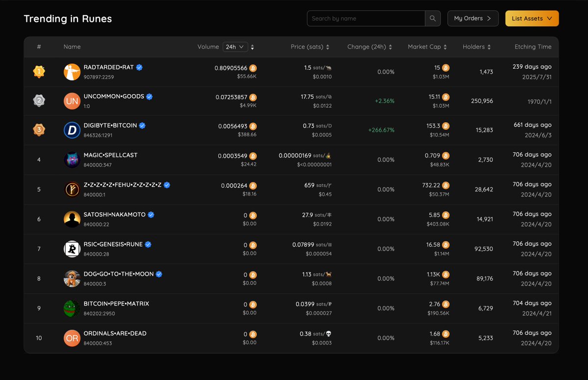Open the BITCOIN•PEPE•MATRIX rune name
Viewport: 588px width, 380px height.
116,304
